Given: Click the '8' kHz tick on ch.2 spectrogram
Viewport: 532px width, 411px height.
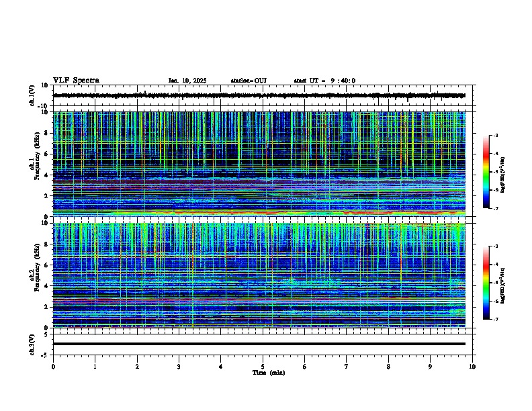Looking at the screenshot, I should click(47, 244).
